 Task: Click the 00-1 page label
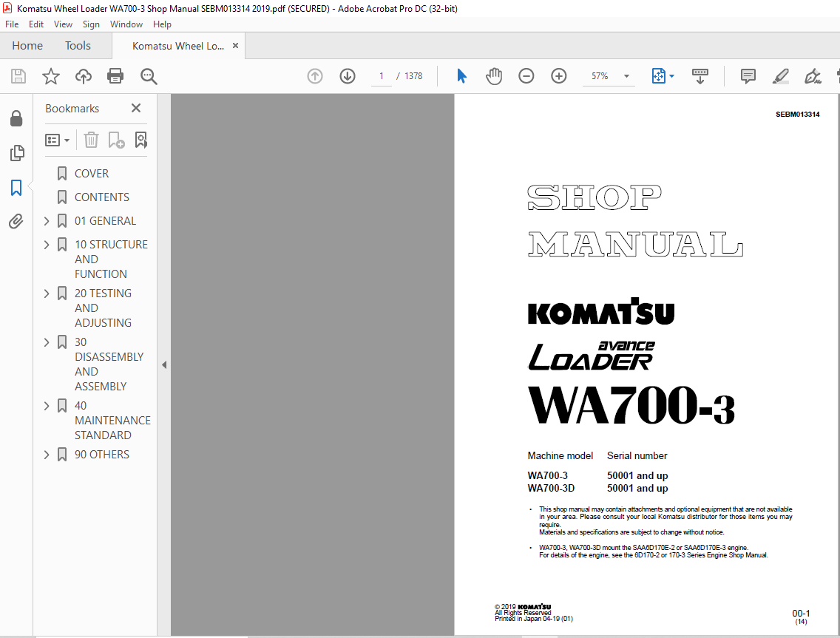coord(801,614)
